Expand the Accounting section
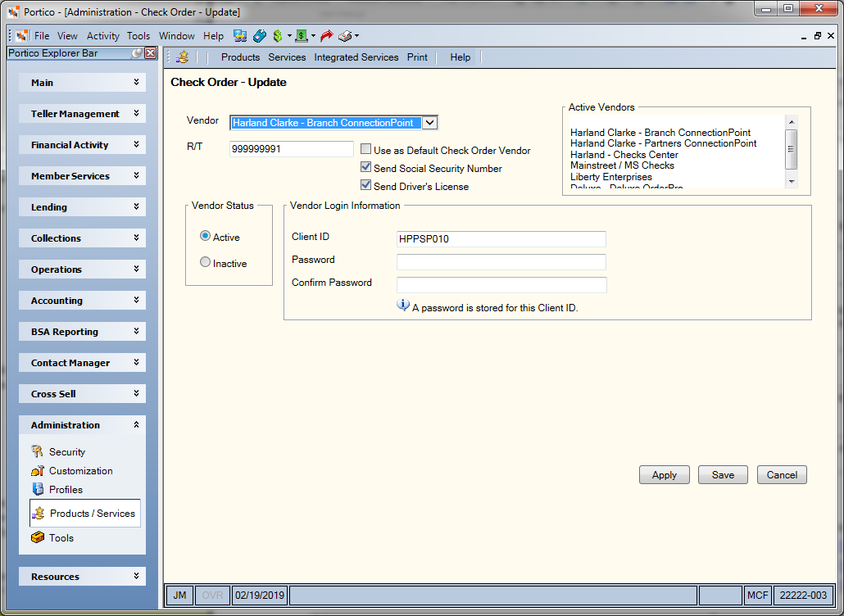 coord(83,301)
